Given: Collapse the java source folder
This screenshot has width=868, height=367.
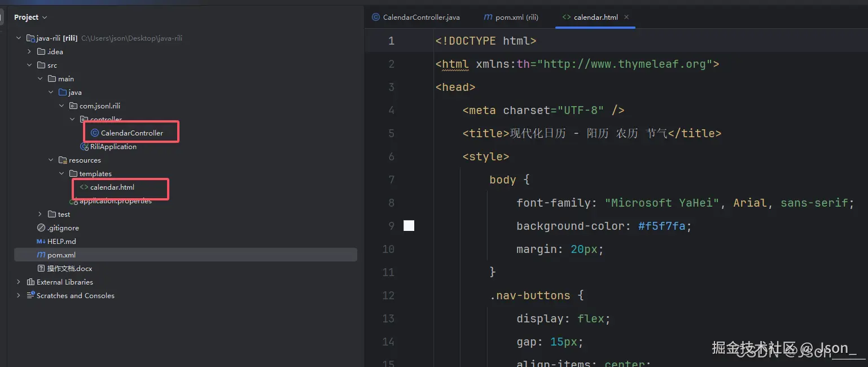Looking at the screenshot, I should [x=51, y=92].
